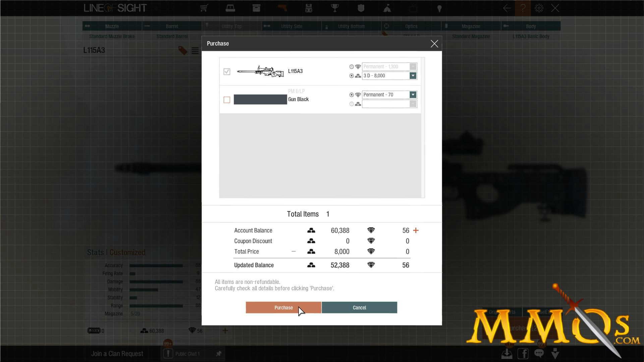Open the Magazine tab
Viewport: 644px width, 362px height.
(x=471, y=26)
